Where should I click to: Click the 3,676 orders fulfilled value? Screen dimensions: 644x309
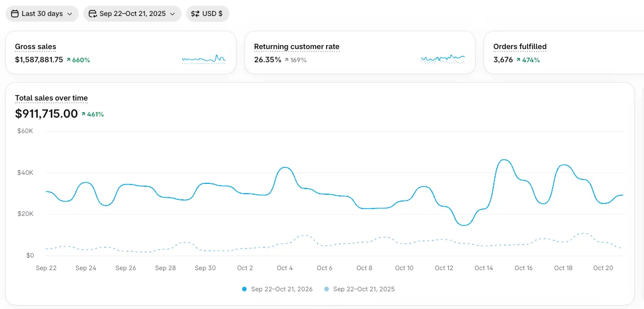coord(503,59)
